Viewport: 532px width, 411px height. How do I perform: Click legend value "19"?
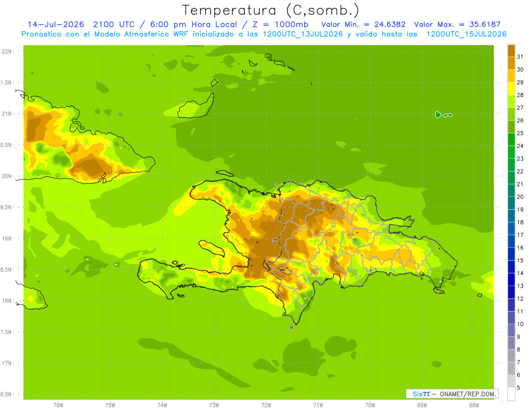point(521,210)
